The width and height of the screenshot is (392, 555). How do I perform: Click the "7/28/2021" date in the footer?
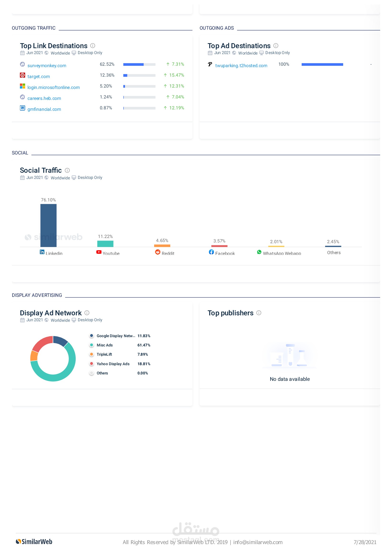pyautogui.click(x=365, y=542)
